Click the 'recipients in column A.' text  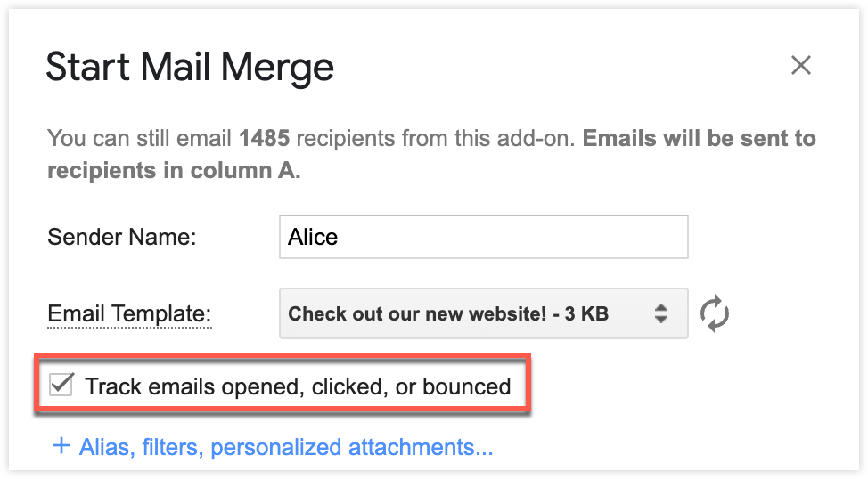pos(173,171)
